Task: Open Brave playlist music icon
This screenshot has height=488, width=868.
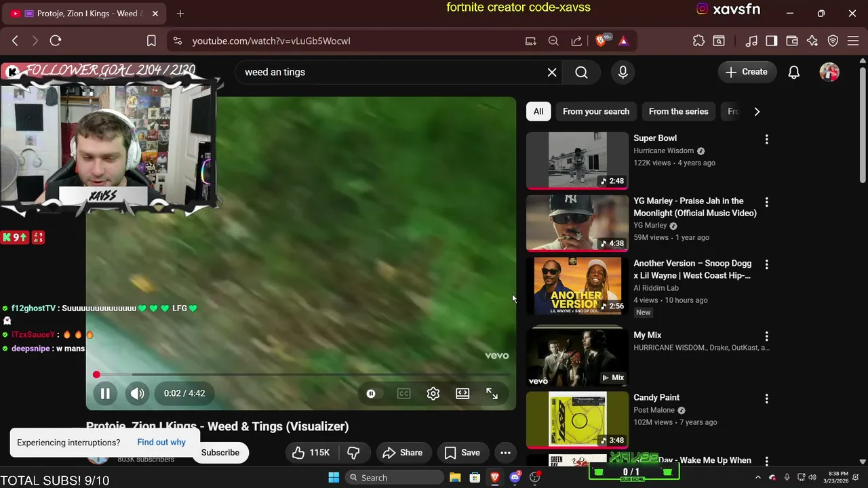Action: (751, 41)
